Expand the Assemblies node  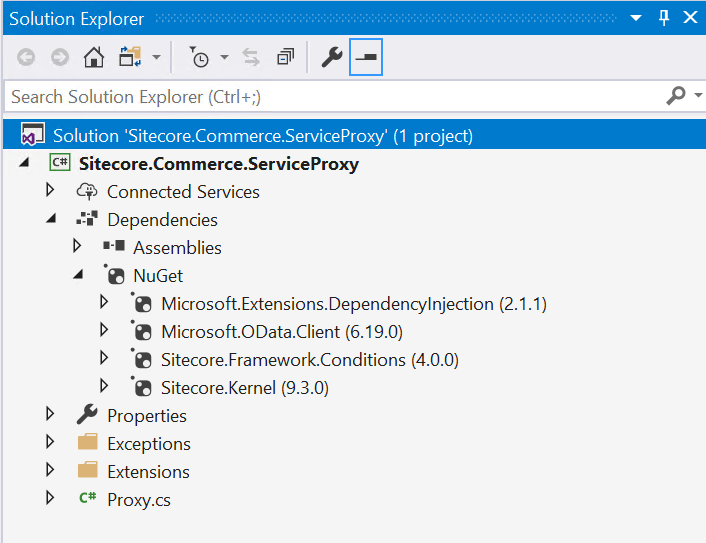77,246
